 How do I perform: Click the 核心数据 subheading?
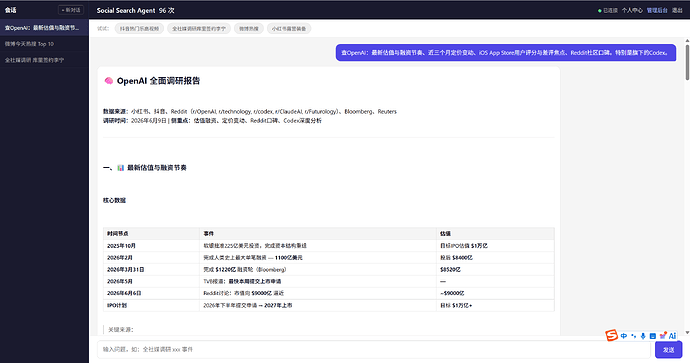pyautogui.click(x=114, y=200)
